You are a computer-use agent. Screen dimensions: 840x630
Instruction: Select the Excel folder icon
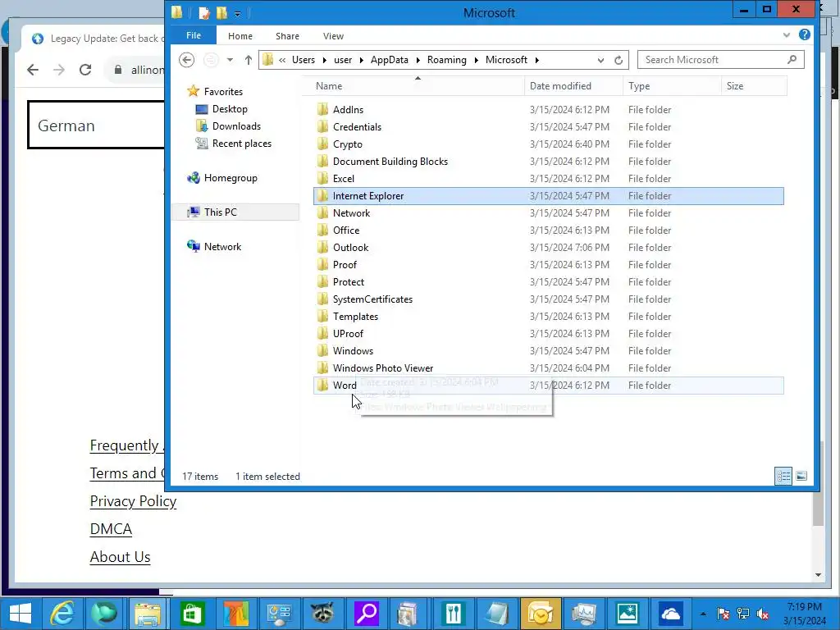coord(322,178)
